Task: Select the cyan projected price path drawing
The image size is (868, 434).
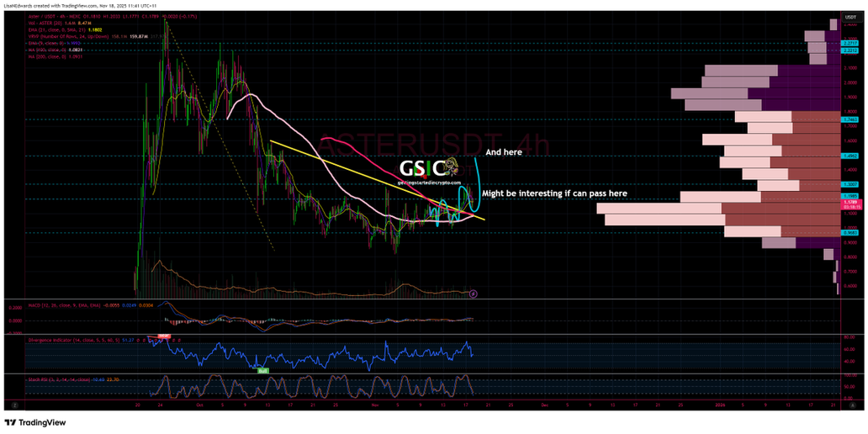Action: pyautogui.click(x=477, y=181)
